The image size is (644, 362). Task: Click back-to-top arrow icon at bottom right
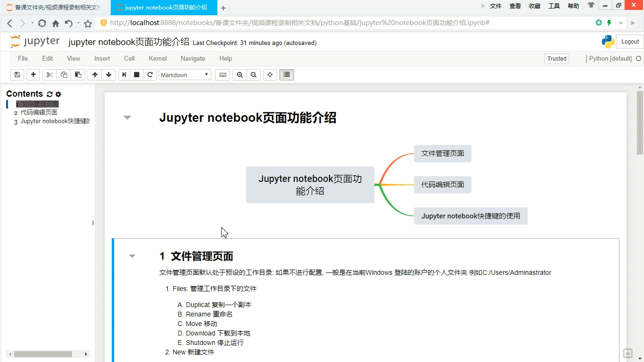pos(627,353)
